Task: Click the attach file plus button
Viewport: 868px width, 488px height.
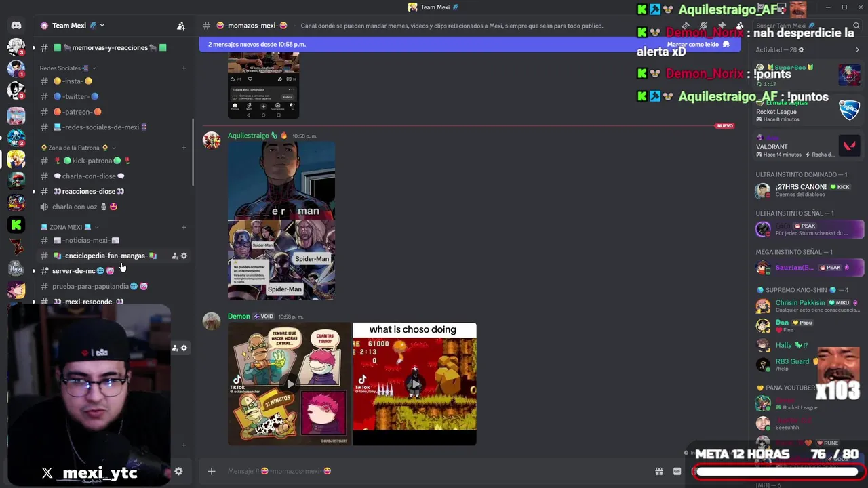Action: coord(212,471)
